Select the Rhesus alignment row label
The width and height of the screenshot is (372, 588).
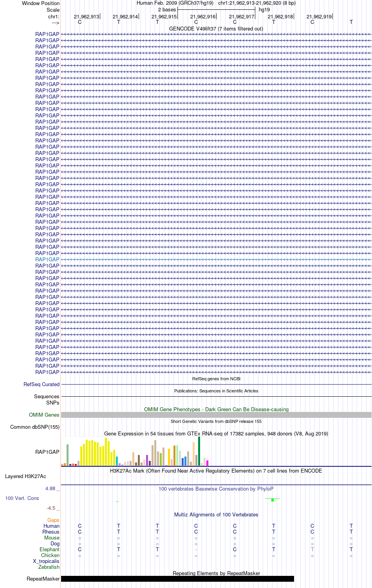51,532
